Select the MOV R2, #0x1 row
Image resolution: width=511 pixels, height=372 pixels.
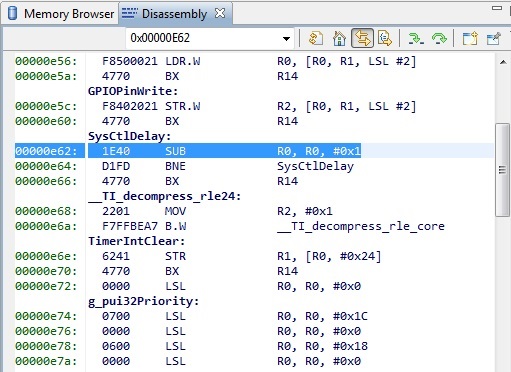(x=254, y=211)
